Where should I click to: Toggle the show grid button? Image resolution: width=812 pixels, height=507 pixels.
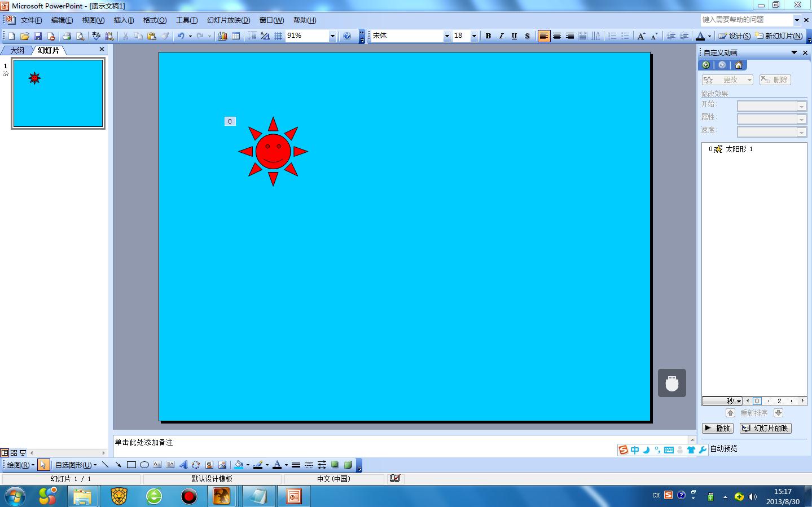278,36
